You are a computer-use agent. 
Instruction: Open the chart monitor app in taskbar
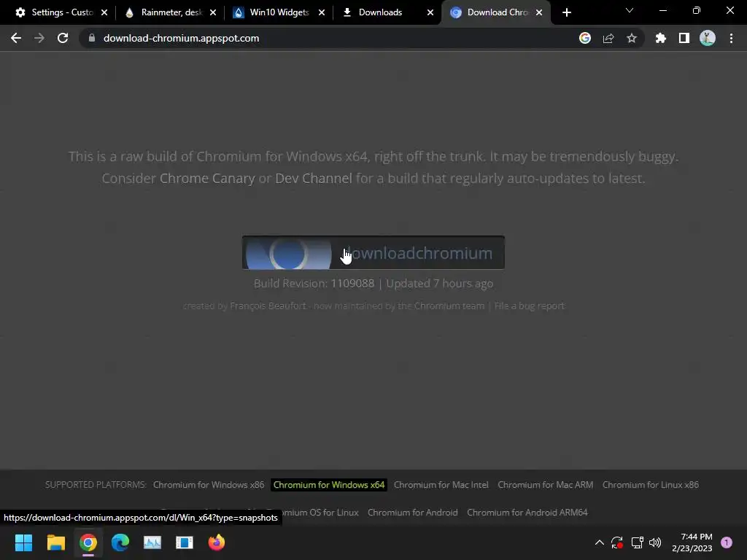click(152, 542)
